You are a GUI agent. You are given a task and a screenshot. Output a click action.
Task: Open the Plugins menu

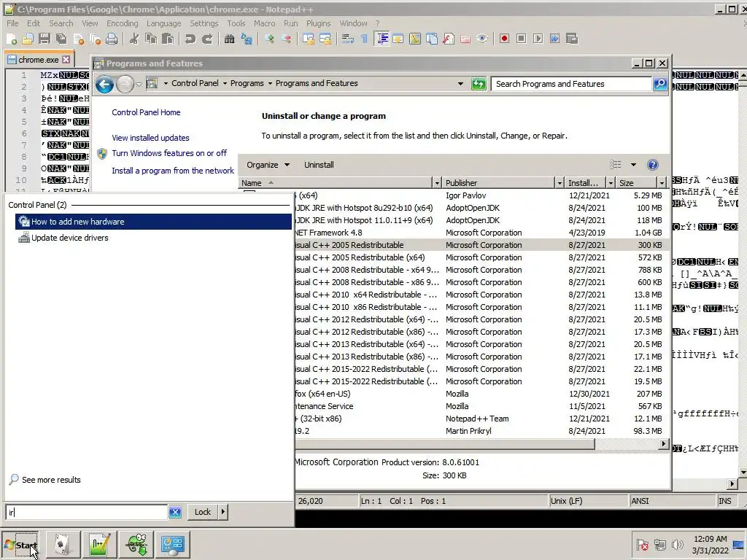318,23
